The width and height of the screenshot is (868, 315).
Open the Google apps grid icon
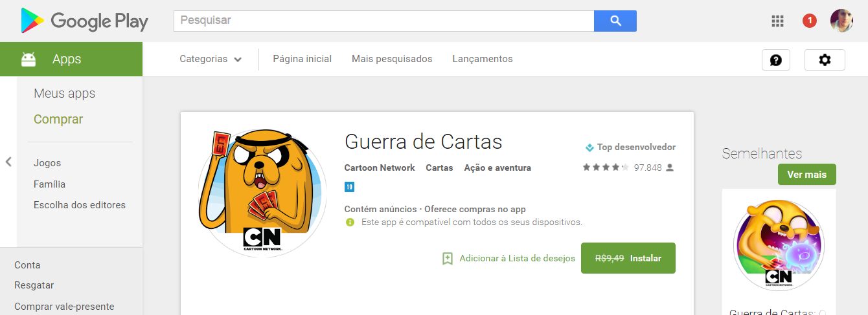777,21
